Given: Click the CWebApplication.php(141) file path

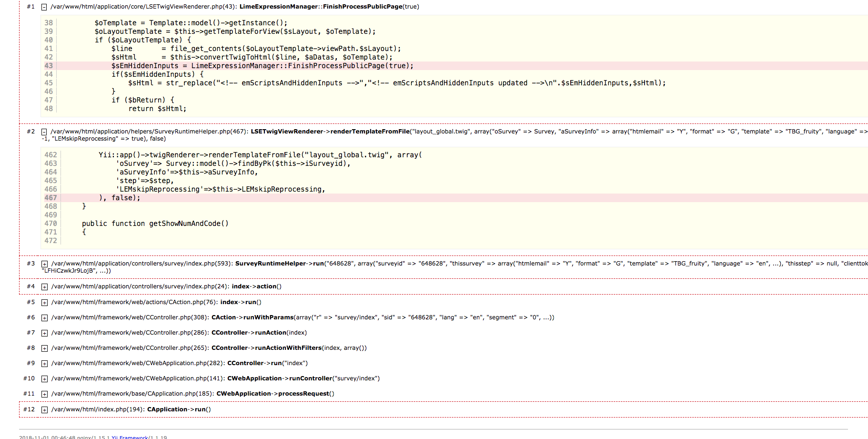Looking at the screenshot, I should tap(138, 378).
